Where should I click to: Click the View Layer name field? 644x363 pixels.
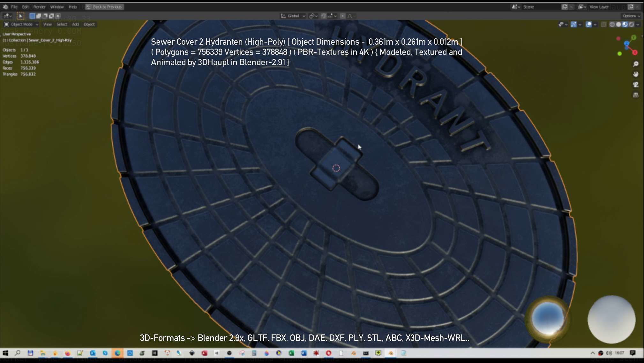pyautogui.click(x=607, y=7)
